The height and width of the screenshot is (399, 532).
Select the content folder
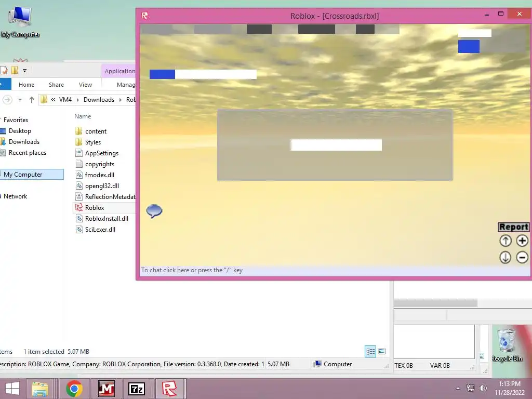click(x=96, y=131)
